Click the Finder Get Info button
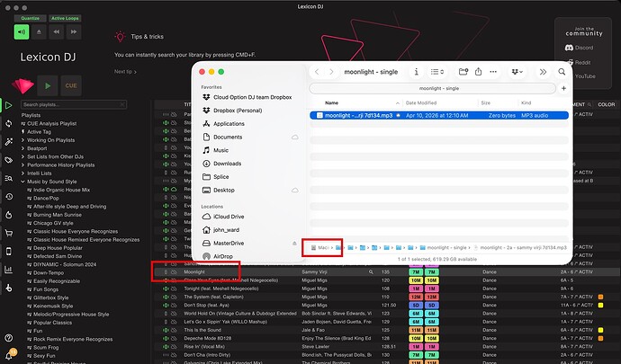The height and width of the screenshot is (364, 621). coord(416,72)
